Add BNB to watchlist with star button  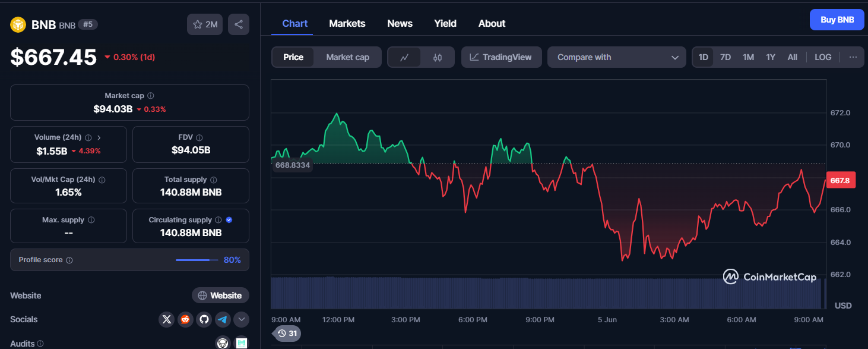205,24
